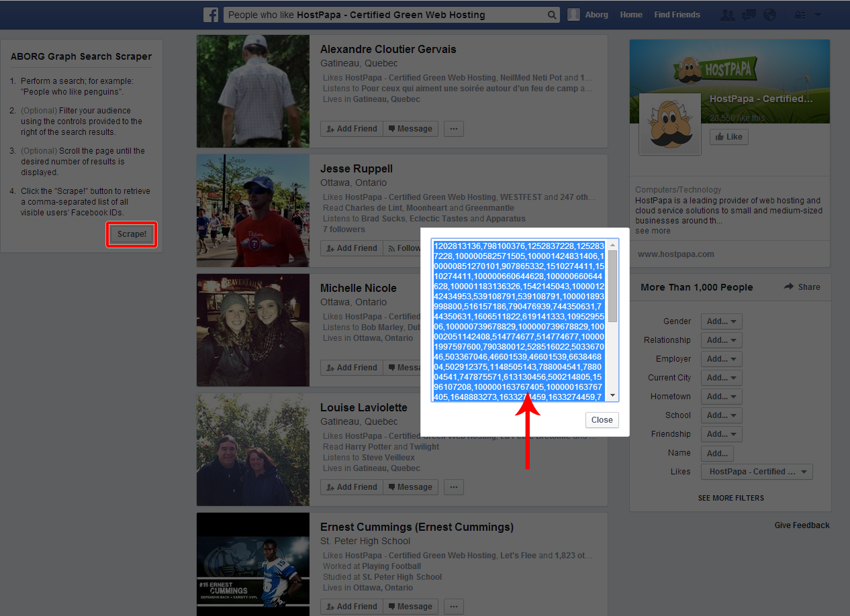Screen dimensions: 850x616
Task: Click the Scrape! button
Action: (x=132, y=234)
